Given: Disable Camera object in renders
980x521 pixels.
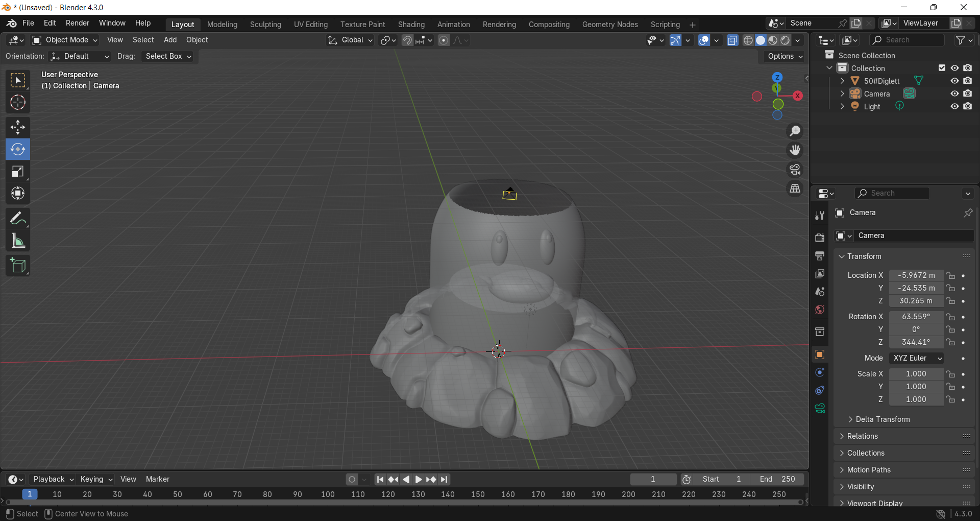Looking at the screenshot, I should [968, 93].
